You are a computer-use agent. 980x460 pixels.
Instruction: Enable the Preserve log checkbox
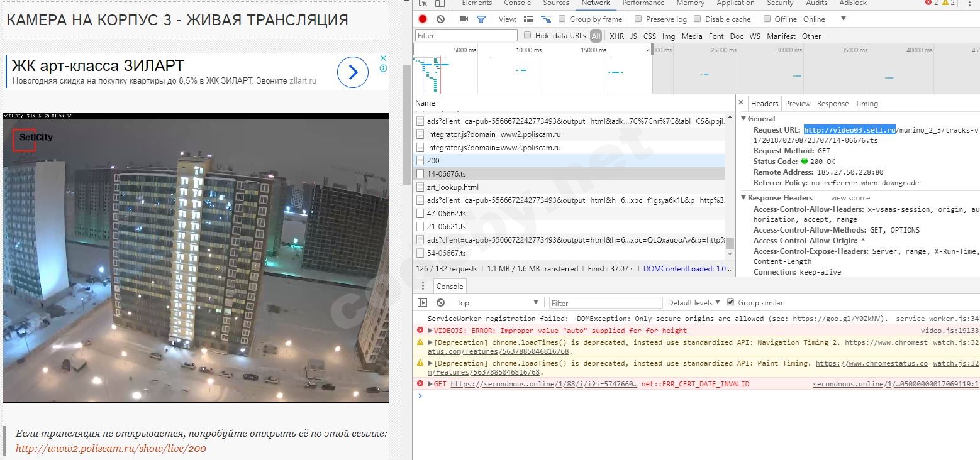point(638,19)
